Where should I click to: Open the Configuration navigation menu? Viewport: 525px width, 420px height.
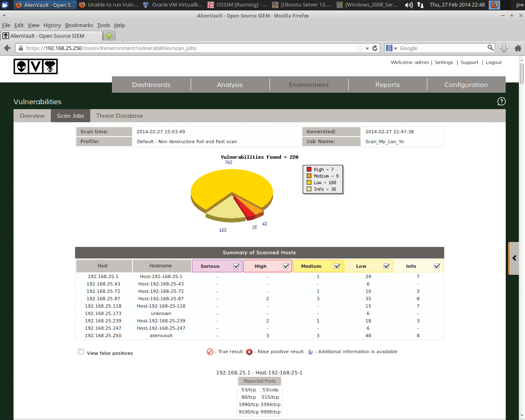click(x=466, y=84)
